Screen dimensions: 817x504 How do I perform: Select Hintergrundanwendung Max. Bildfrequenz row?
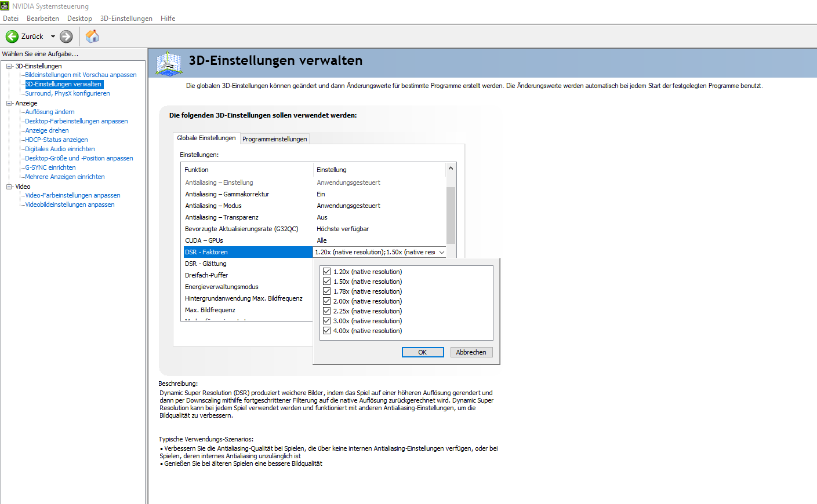pos(248,298)
